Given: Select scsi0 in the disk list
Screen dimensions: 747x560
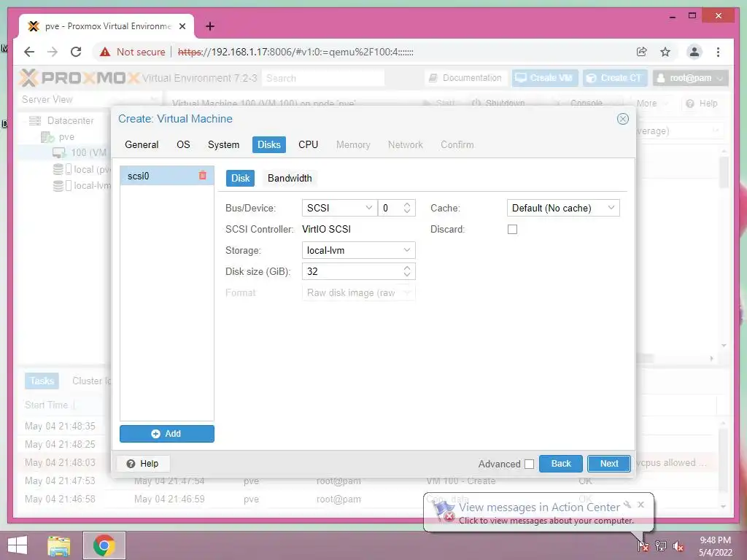Looking at the screenshot, I should point(167,176).
